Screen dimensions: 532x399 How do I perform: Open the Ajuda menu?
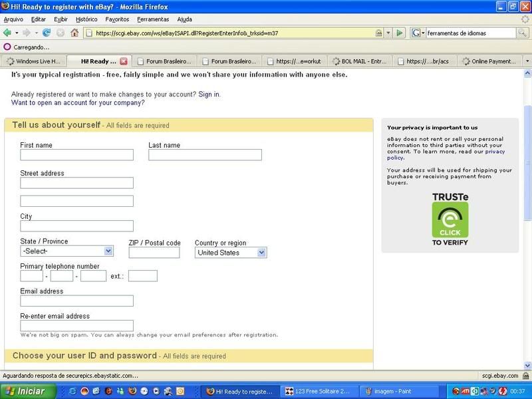pyautogui.click(x=185, y=19)
